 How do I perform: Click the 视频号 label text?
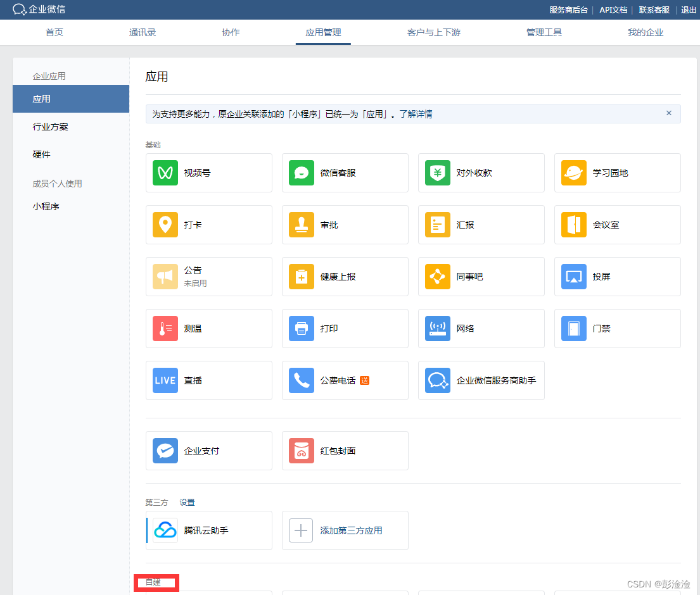click(197, 173)
